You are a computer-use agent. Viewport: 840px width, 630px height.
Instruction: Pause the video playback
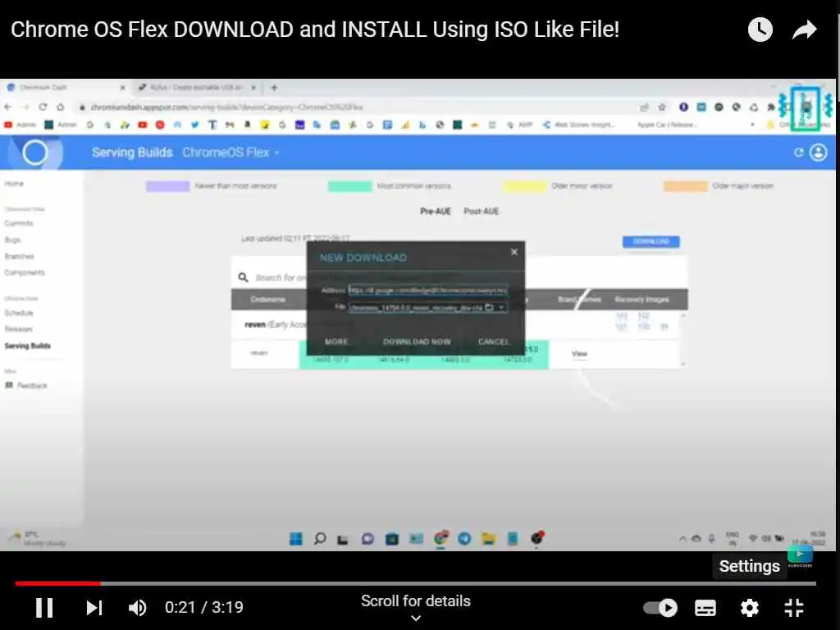click(x=44, y=608)
